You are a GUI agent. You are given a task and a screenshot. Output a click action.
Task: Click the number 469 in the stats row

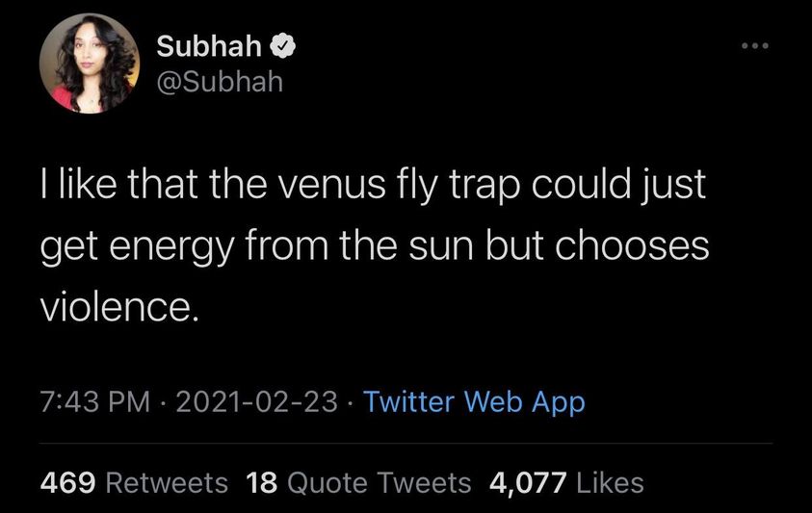tap(65, 482)
